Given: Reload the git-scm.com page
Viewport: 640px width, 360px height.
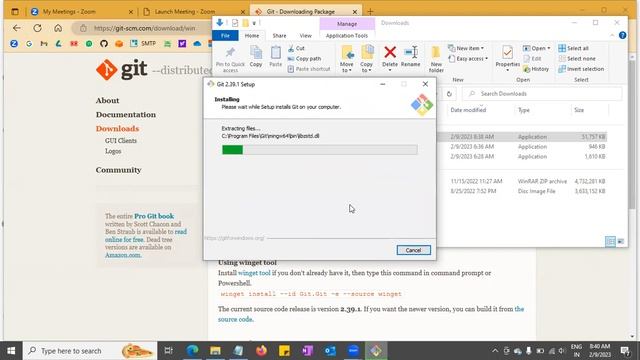Looking at the screenshot, I should (37, 28).
